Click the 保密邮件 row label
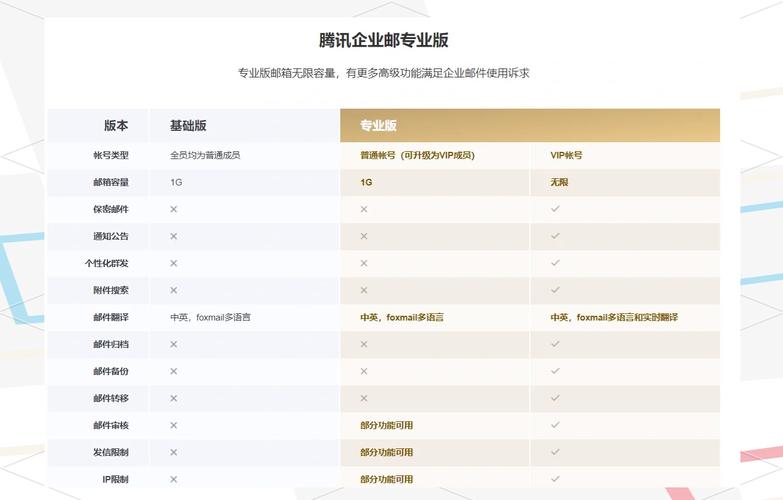 [x=111, y=209]
